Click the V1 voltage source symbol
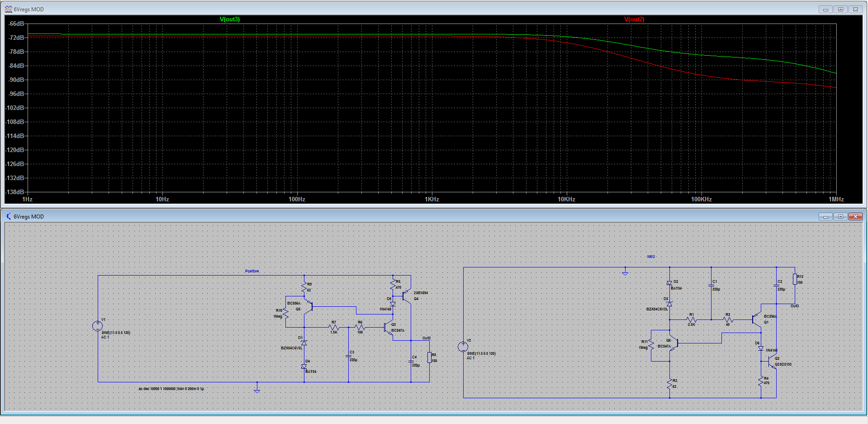868x424 pixels. pyautogui.click(x=97, y=326)
